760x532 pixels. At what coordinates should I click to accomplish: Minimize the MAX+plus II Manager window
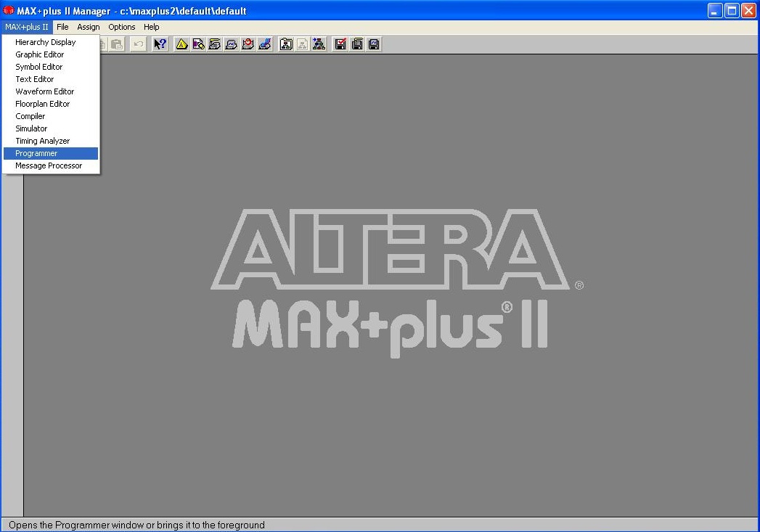click(x=716, y=10)
